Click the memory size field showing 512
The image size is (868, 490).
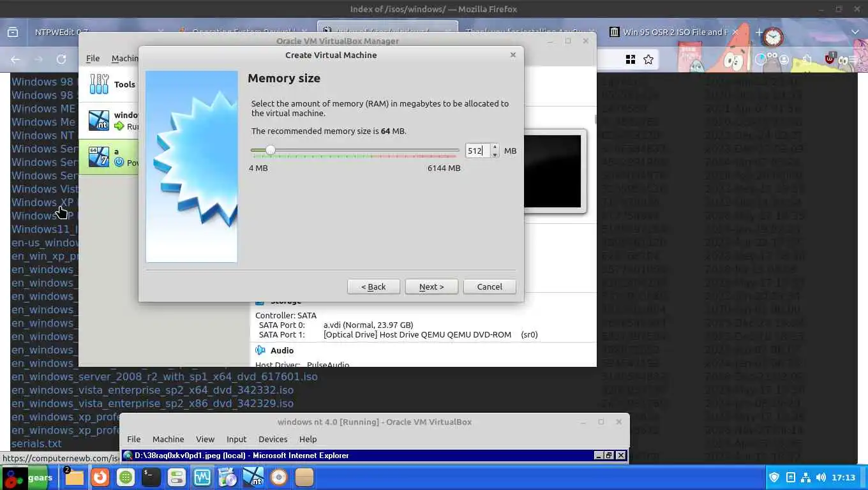pyautogui.click(x=477, y=151)
